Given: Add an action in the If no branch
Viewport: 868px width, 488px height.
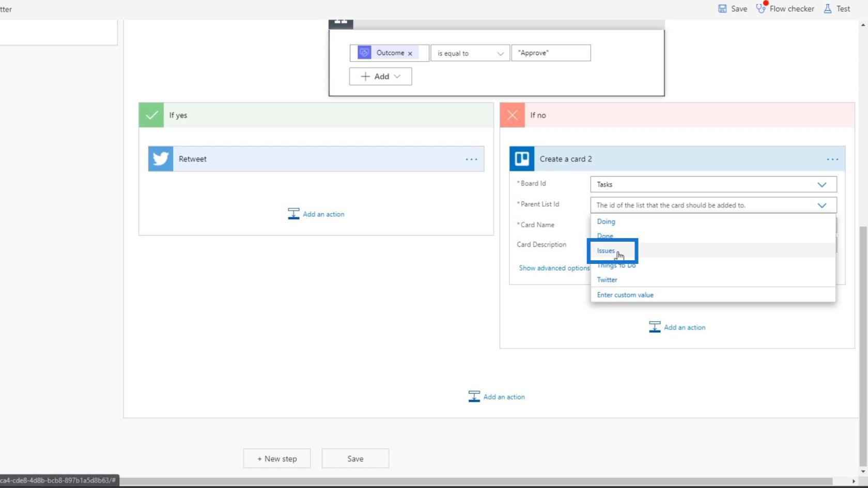Looking at the screenshot, I should [677, 327].
